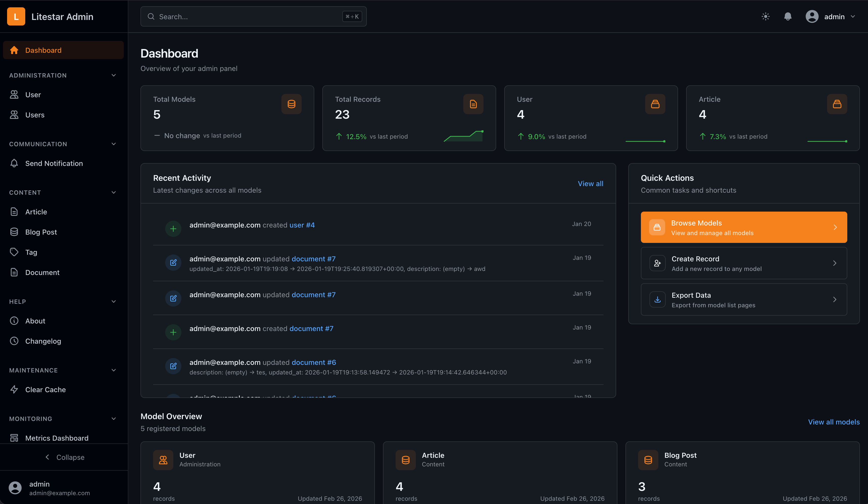
Task: Open Blog Post in sidebar menu
Action: (x=41, y=232)
